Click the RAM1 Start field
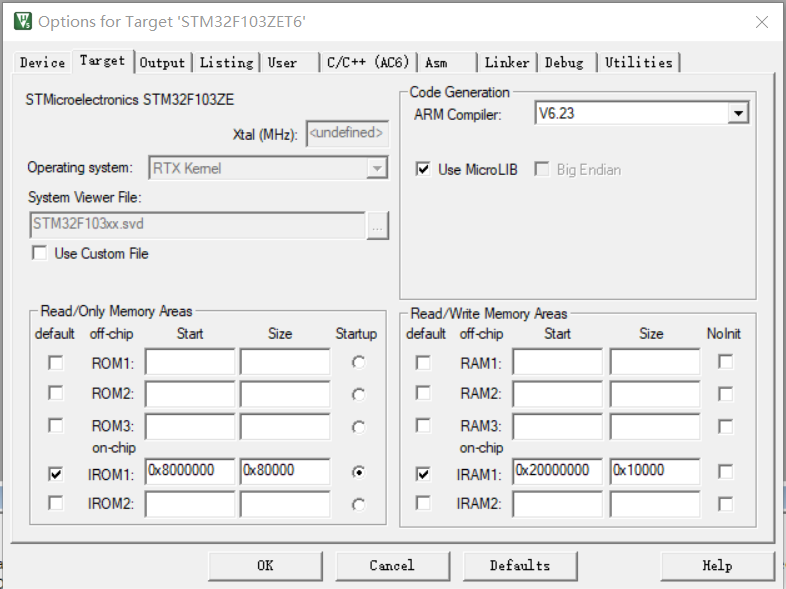 click(x=557, y=361)
